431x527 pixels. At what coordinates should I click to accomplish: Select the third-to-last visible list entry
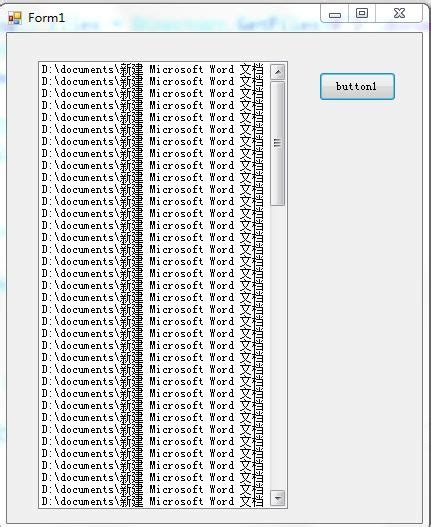coord(155,478)
